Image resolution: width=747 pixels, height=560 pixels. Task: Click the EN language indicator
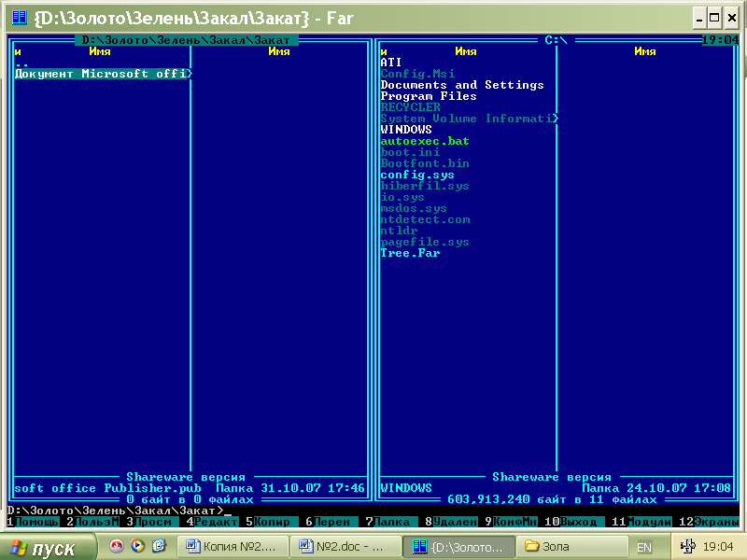644,547
